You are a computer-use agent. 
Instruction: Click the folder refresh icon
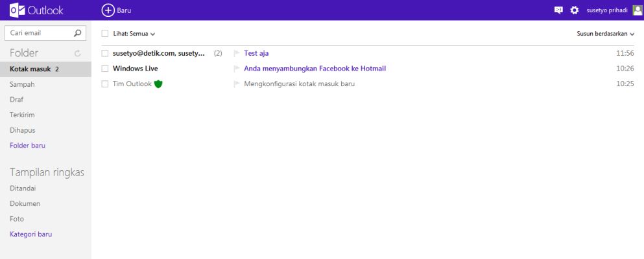tap(77, 54)
